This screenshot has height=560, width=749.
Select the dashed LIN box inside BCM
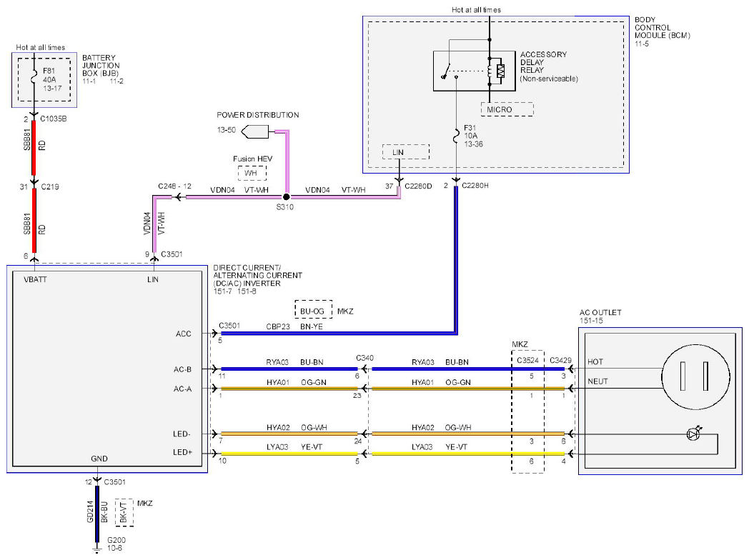(x=405, y=152)
